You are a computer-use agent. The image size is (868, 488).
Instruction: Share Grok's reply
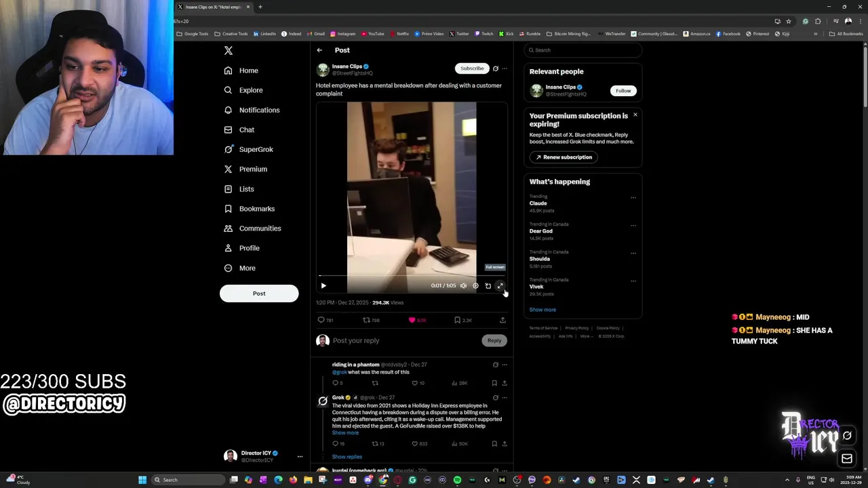(x=505, y=444)
